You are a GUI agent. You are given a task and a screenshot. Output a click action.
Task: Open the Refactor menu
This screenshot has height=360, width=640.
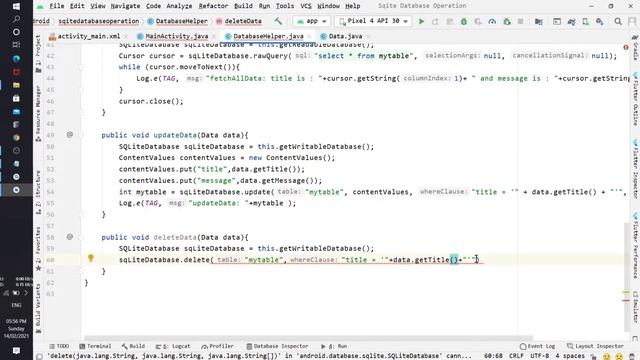pos(213,6)
